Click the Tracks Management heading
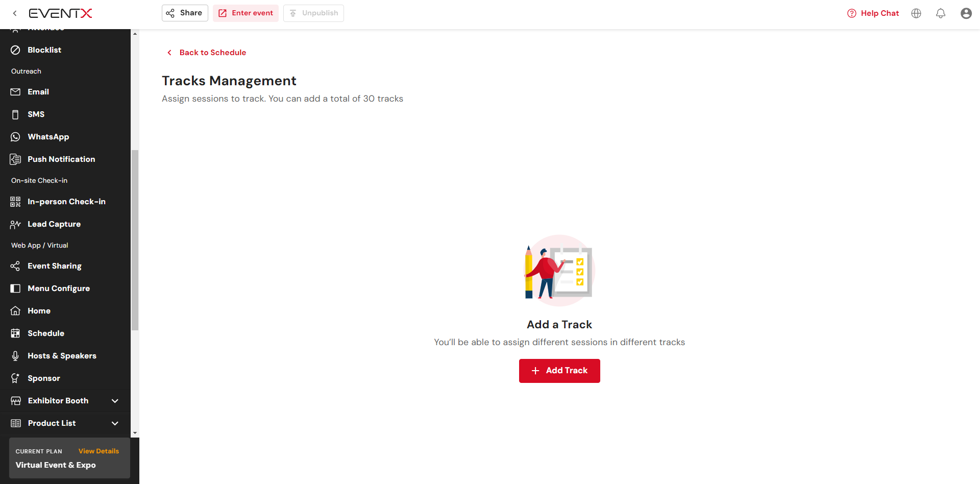This screenshot has width=980, height=484. (229, 81)
